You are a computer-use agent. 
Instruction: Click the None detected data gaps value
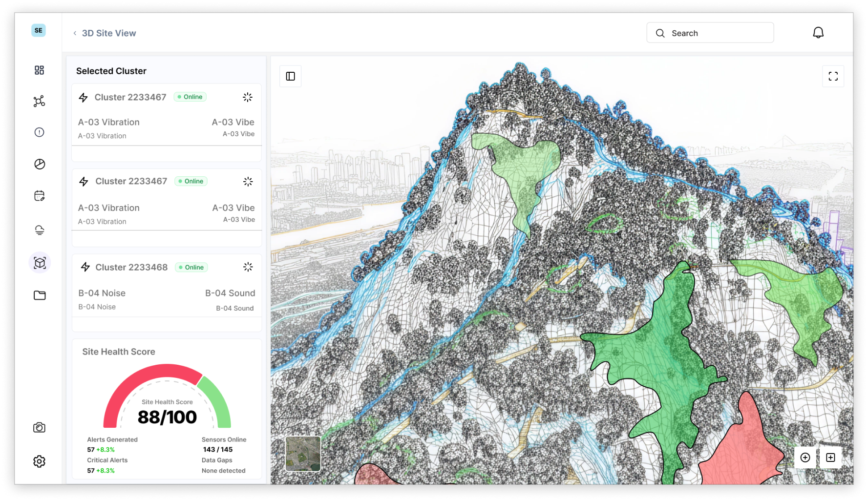[224, 471]
